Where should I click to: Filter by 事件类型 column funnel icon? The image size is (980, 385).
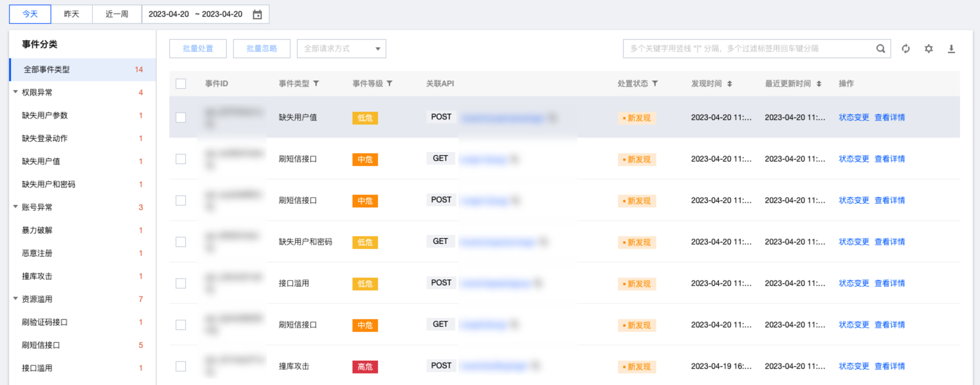pos(316,84)
